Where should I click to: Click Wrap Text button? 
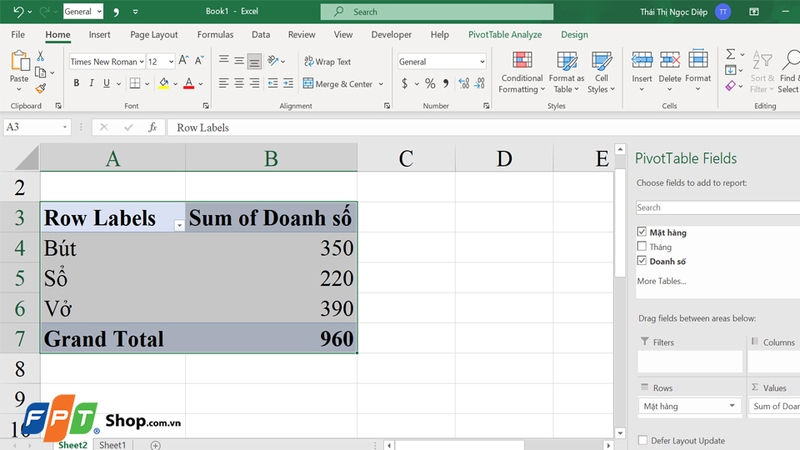point(327,61)
